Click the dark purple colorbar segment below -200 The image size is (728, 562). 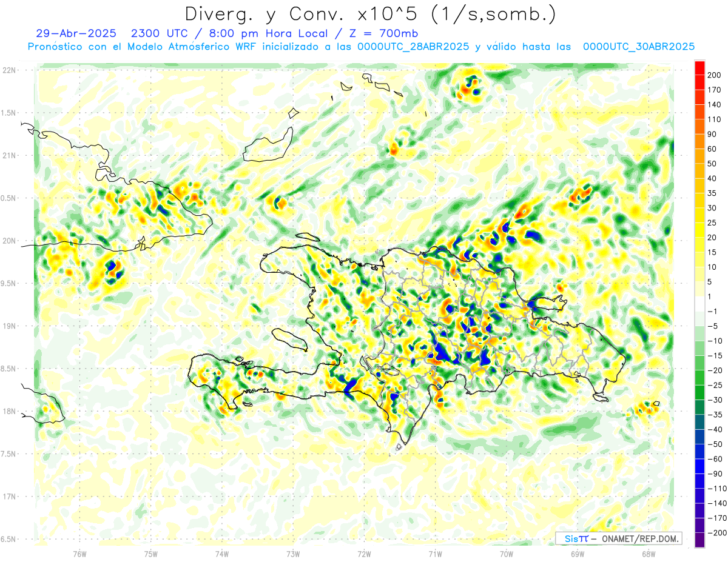click(x=699, y=540)
